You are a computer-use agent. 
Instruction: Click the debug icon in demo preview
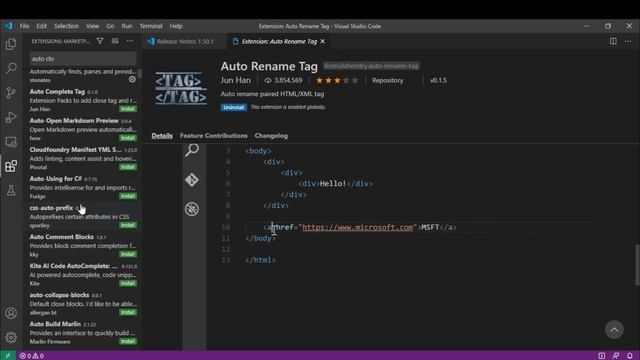tap(192, 209)
